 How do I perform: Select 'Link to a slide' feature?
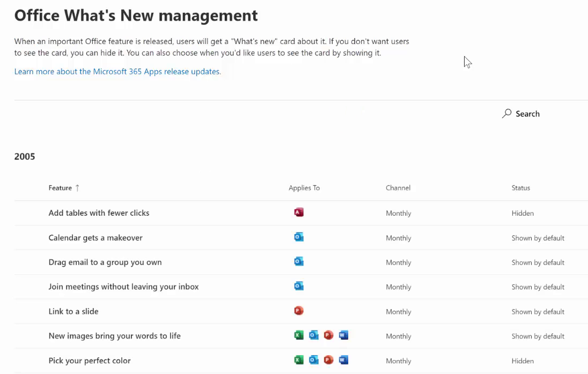73,311
